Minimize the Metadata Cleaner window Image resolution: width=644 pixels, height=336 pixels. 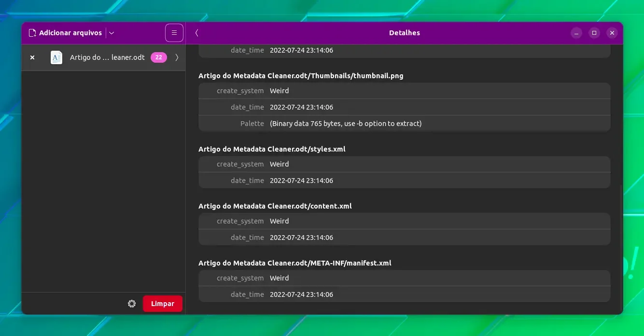[x=576, y=33]
